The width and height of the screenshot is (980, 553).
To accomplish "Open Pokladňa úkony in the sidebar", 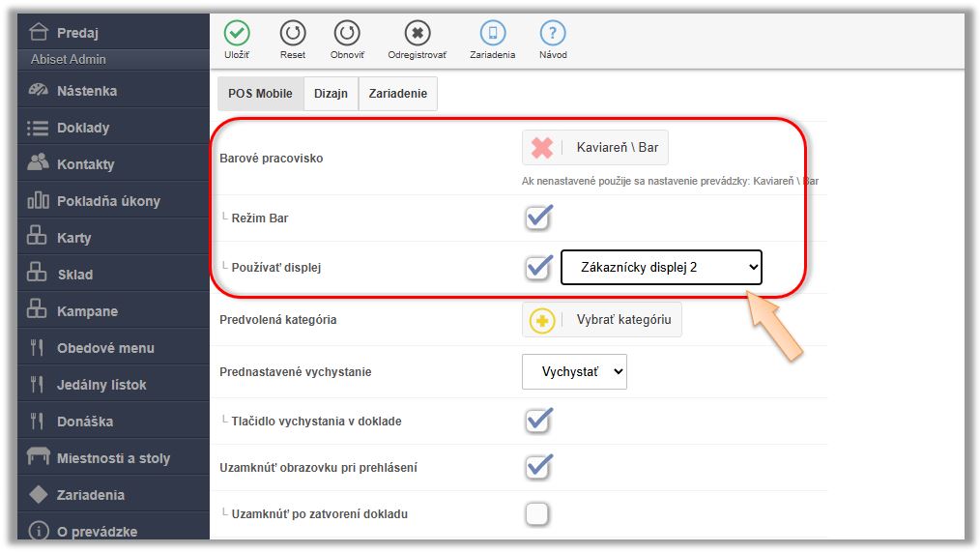I will tap(108, 201).
